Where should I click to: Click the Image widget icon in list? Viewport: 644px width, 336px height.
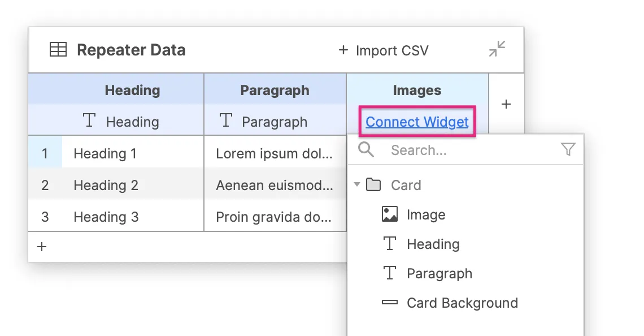click(x=390, y=214)
